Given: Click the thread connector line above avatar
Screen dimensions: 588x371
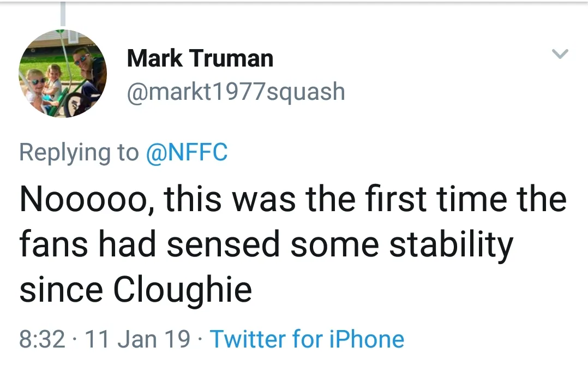Looking at the screenshot, I should point(63,13).
